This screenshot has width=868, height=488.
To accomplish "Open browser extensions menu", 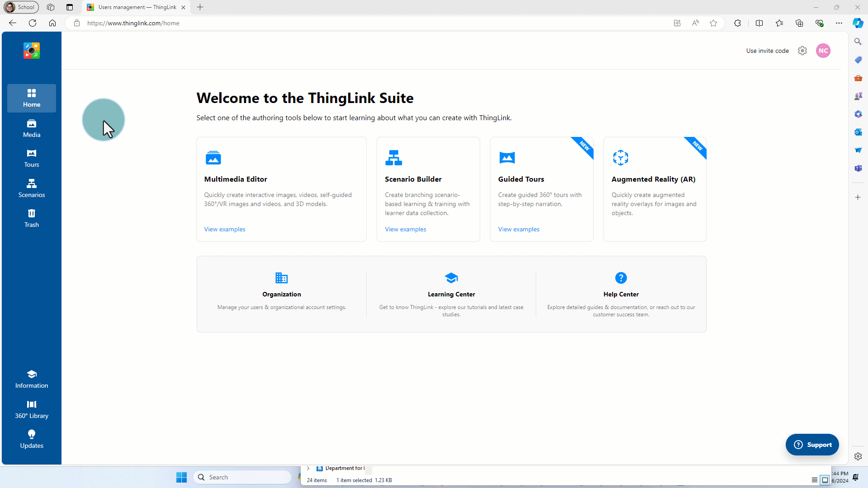I will tap(737, 23).
